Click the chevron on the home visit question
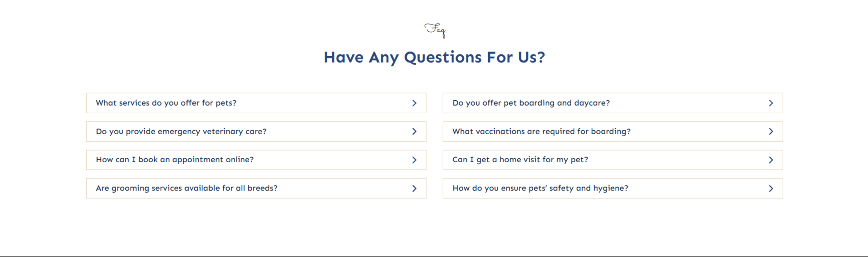 (771, 160)
